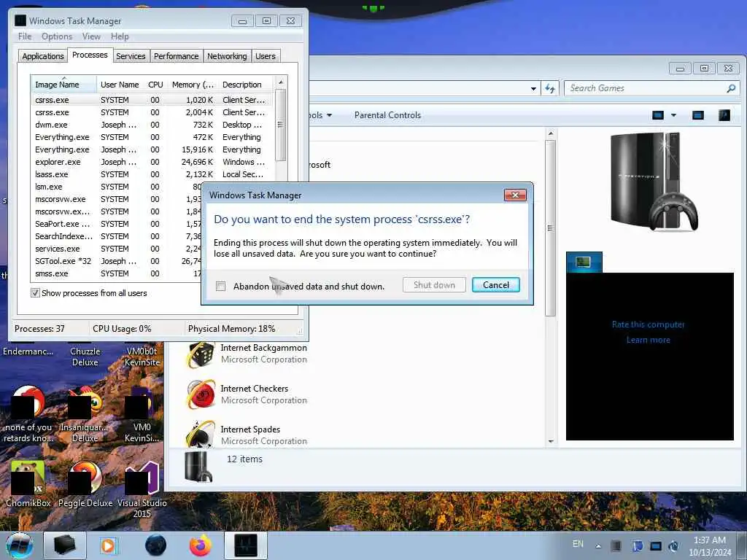
Task: Select the explorer.exe process row
Action: coord(152,162)
